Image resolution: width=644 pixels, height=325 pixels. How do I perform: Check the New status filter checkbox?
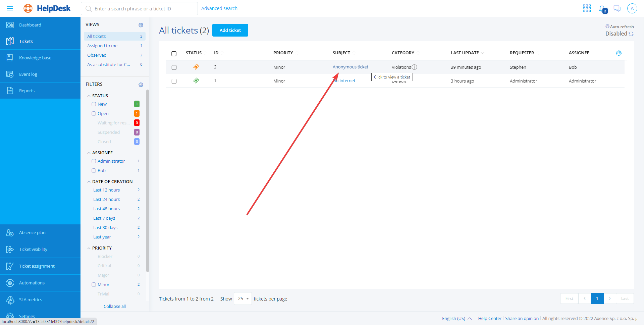tap(94, 104)
